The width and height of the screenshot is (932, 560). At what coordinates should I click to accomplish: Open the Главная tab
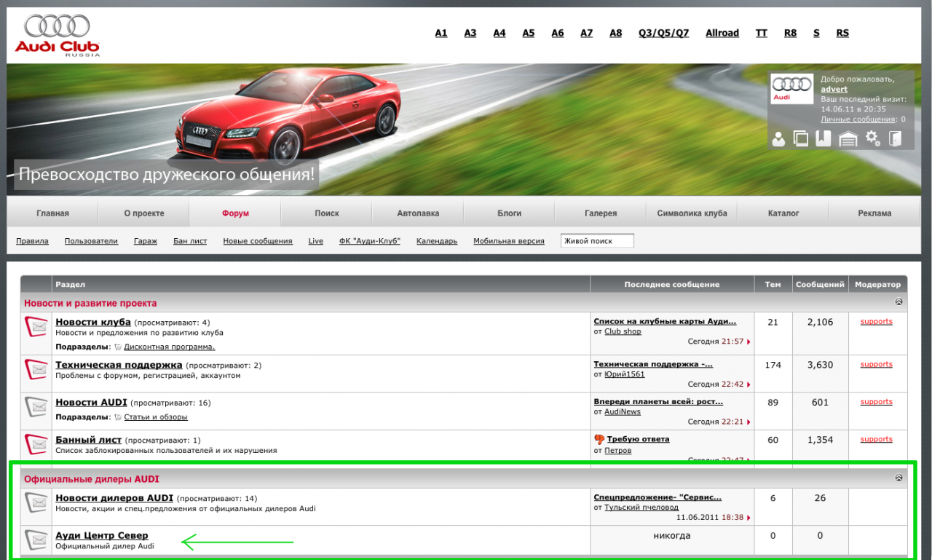click(52, 213)
